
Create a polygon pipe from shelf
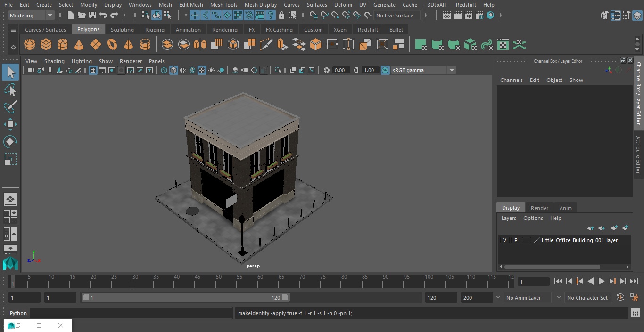pos(145,45)
